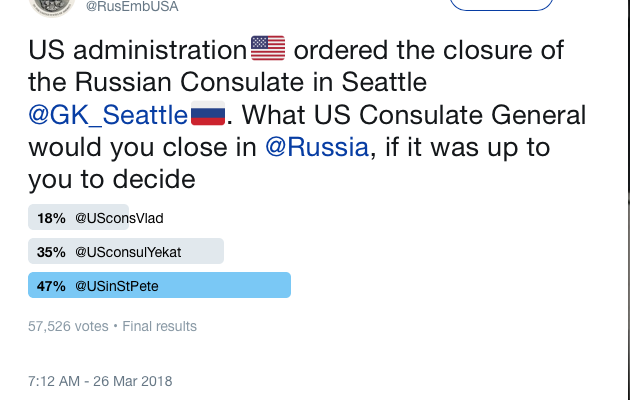Viewport: 630px width, 400px height.
Task: Click the @USconsVlad poll option label
Action: (119, 218)
